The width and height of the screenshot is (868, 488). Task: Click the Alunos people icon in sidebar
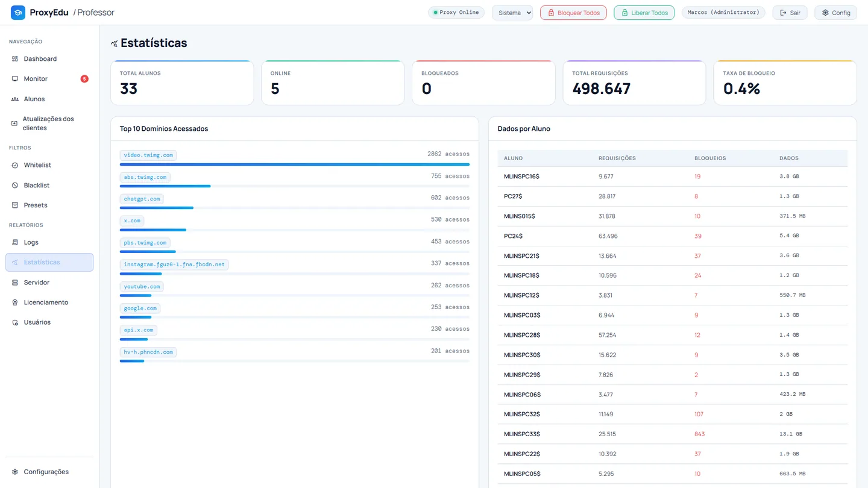coord(15,99)
